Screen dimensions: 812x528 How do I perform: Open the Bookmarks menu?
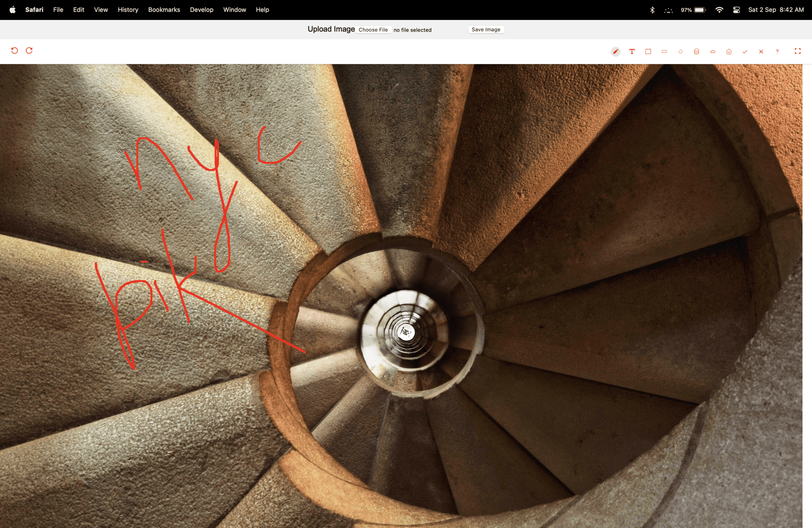click(164, 10)
